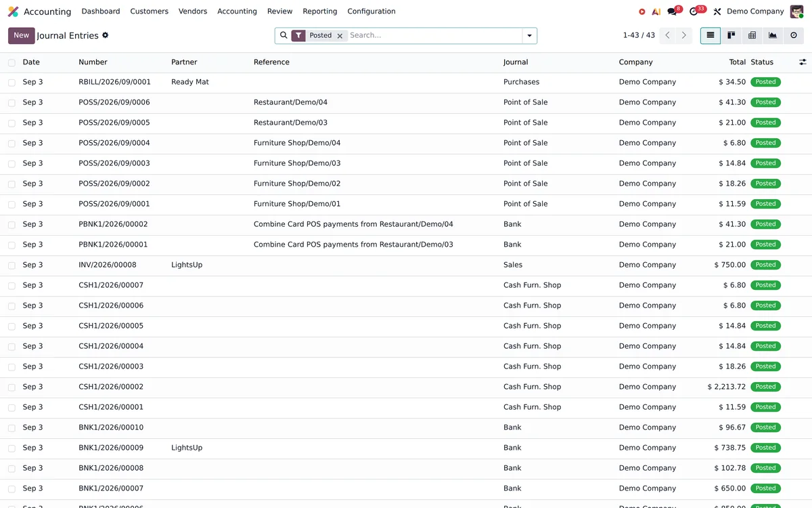The width and height of the screenshot is (812, 508).
Task: Click Posted status badge for INV/2026/00008
Action: pyautogui.click(x=765, y=265)
